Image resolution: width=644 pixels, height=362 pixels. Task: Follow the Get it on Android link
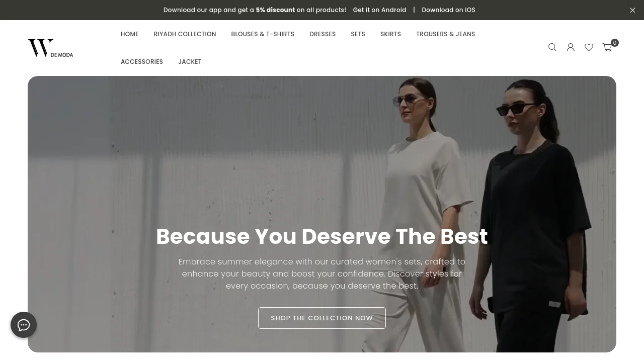379,10
